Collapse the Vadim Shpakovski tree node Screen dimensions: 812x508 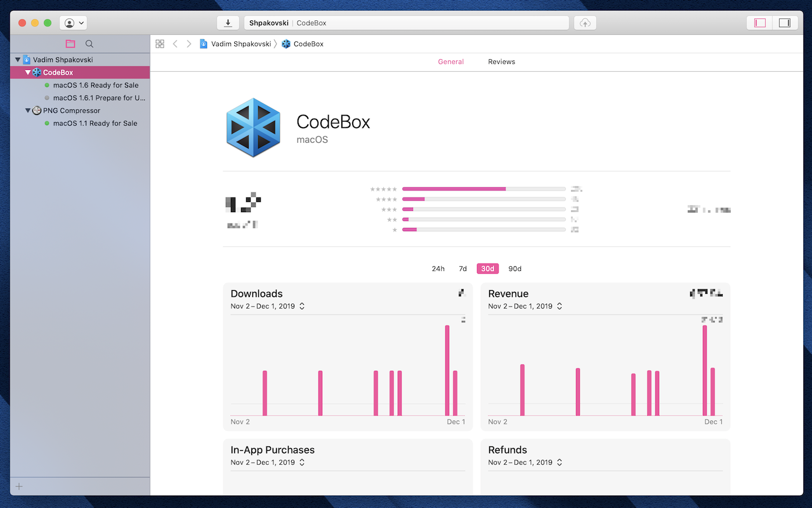[18, 60]
